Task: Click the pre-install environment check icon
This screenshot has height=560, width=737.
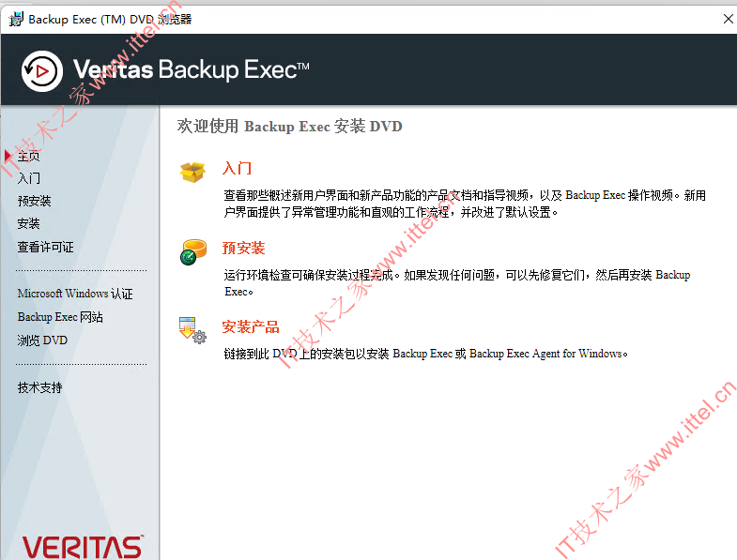Action: (193, 251)
